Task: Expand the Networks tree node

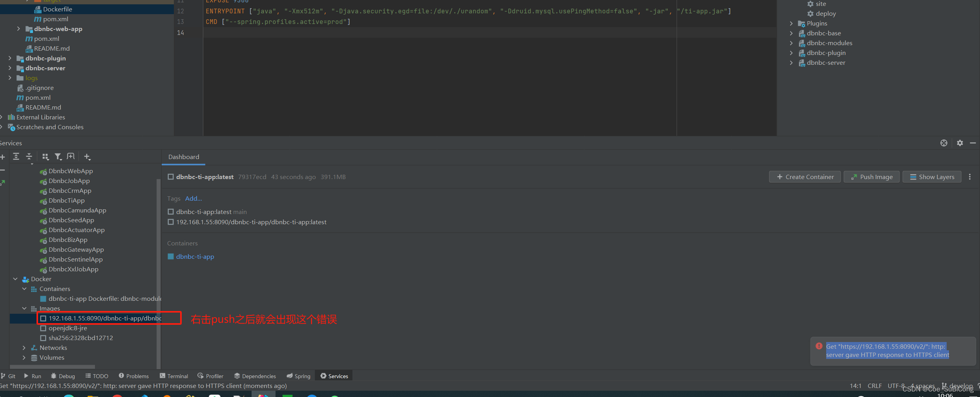Action: 24,348
